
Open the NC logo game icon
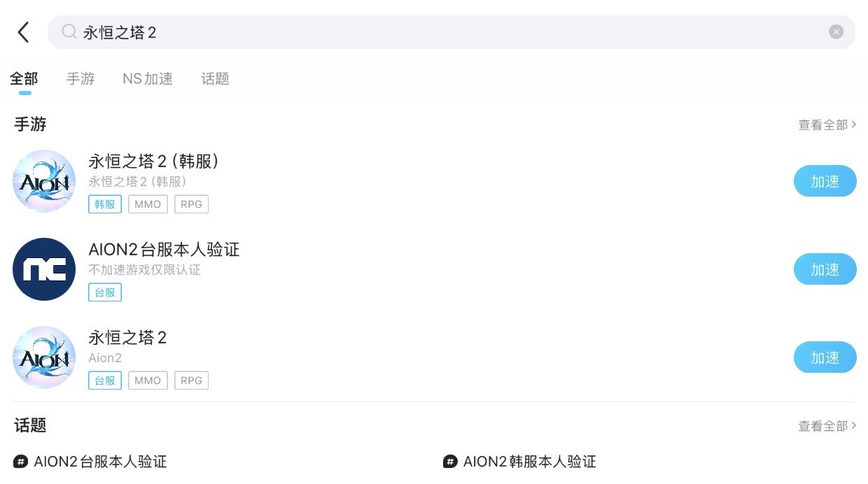coord(44,269)
